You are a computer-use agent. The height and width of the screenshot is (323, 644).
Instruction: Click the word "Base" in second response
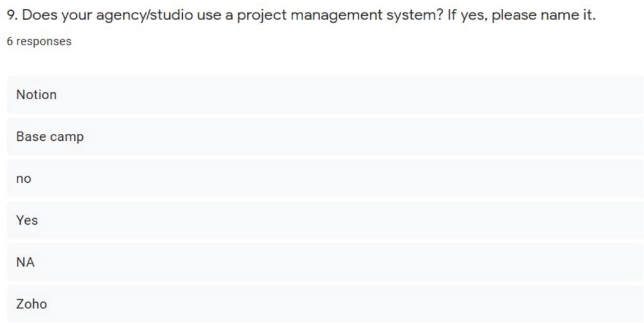point(31,137)
